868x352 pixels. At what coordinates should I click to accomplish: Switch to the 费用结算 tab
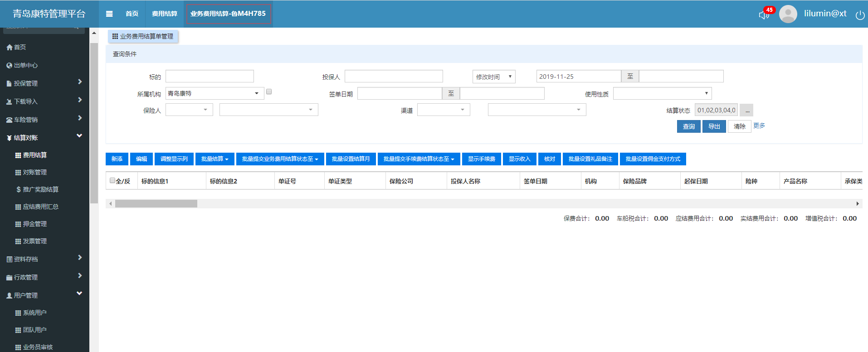point(164,14)
